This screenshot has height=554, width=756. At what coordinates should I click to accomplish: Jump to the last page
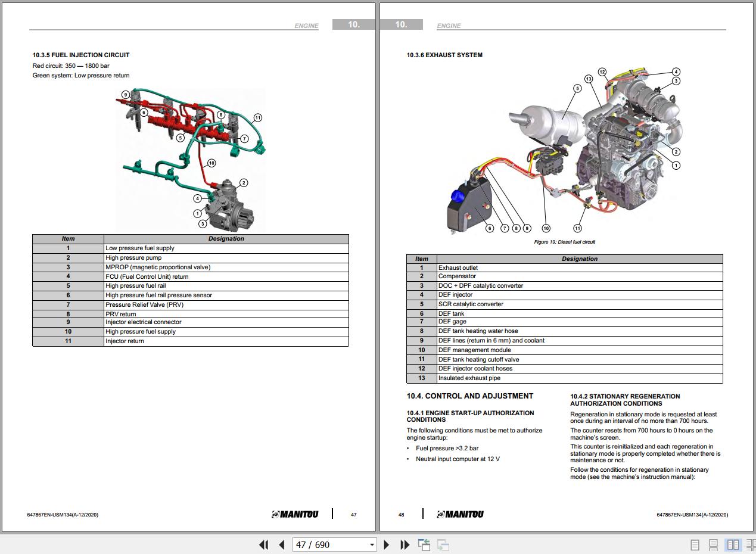405,544
